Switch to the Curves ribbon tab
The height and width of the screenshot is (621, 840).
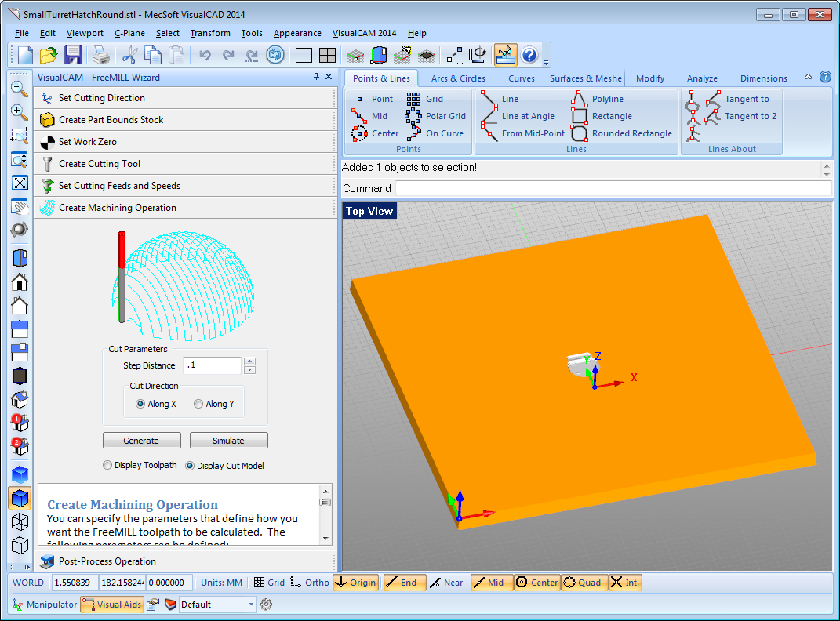pyautogui.click(x=522, y=78)
